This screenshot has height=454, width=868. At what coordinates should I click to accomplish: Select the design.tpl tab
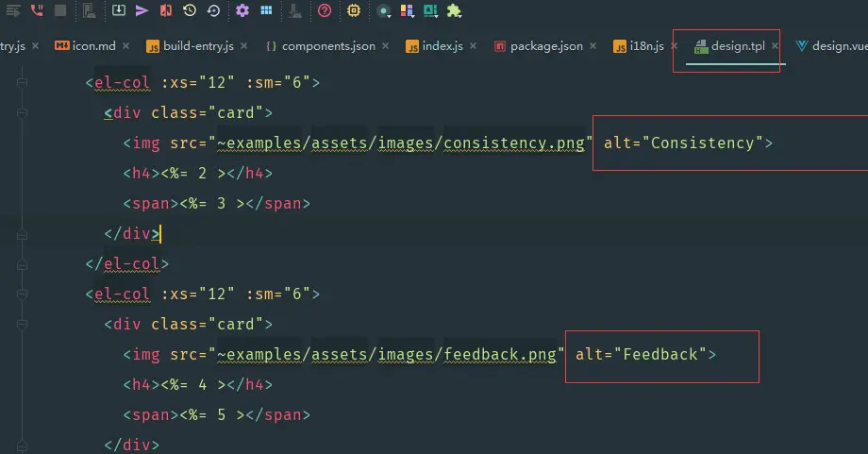pyautogui.click(x=738, y=46)
